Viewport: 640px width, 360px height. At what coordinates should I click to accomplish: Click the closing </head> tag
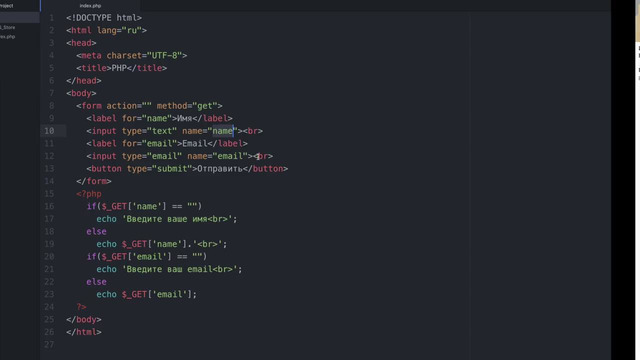pos(84,81)
